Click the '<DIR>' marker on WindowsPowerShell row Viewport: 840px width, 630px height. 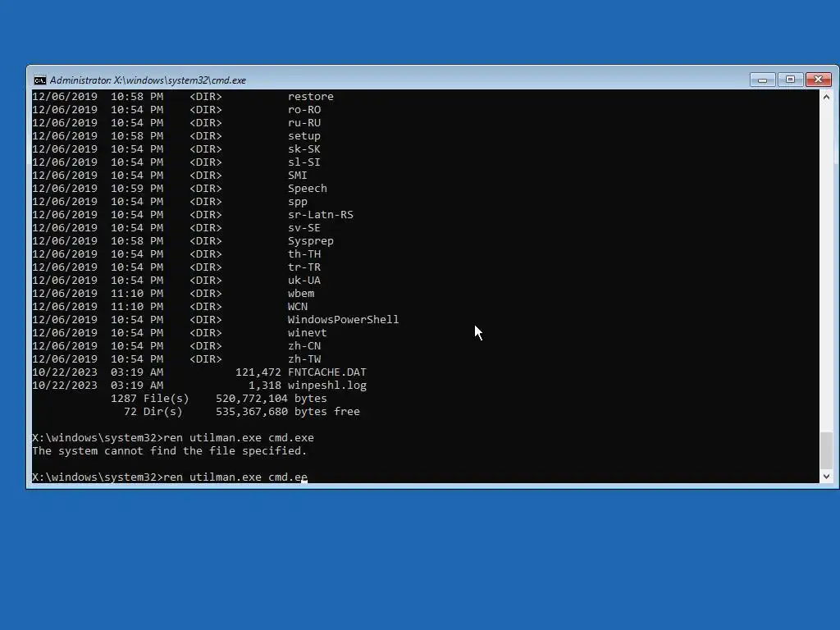(206, 319)
